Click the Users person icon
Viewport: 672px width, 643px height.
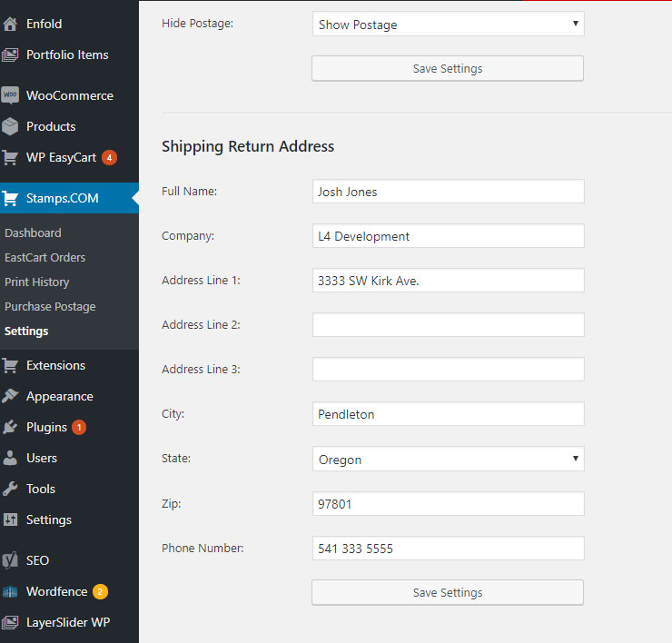pos(10,458)
